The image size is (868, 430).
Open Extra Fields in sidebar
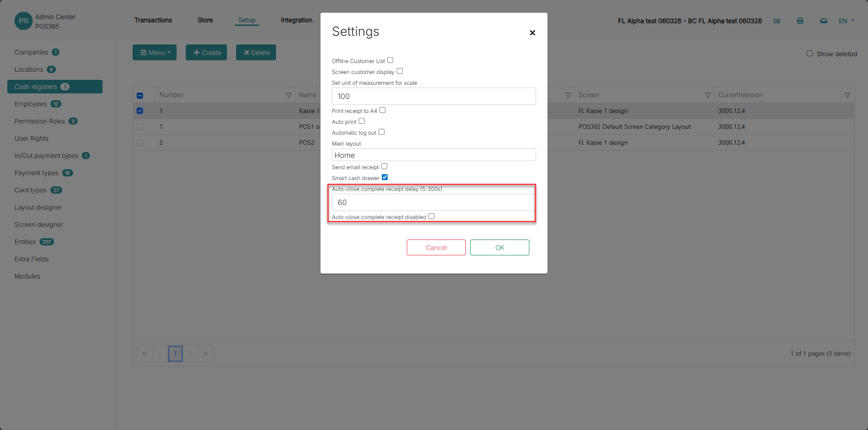(31, 259)
